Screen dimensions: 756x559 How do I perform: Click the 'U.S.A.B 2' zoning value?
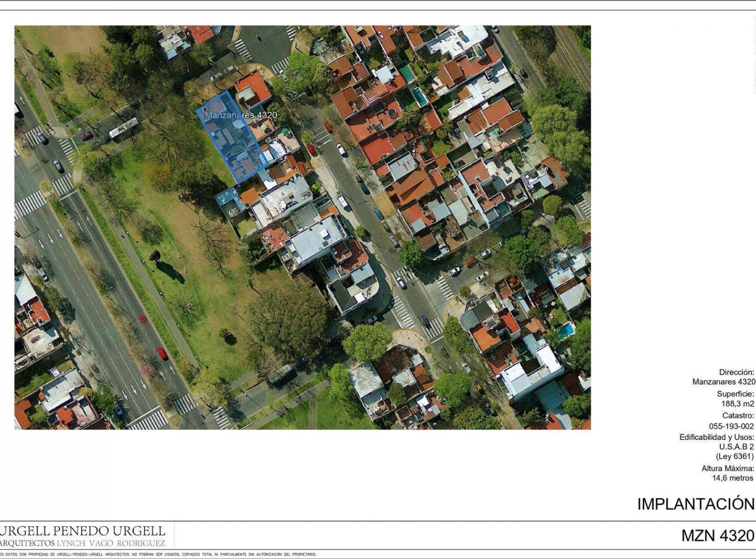pyautogui.click(x=736, y=447)
